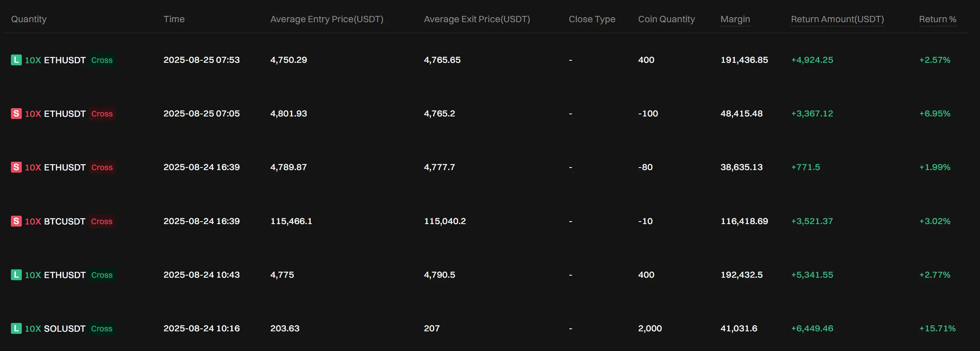Click the L badge on ETHUSDT 10:43 row
This screenshot has height=351, width=980.
[x=16, y=275]
